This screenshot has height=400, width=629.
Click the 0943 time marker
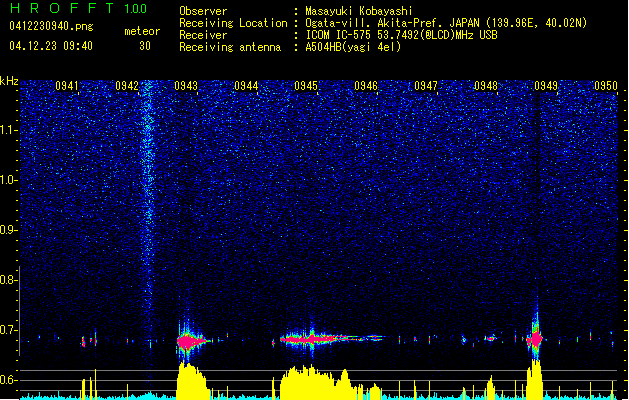click(x=186, y=86)
